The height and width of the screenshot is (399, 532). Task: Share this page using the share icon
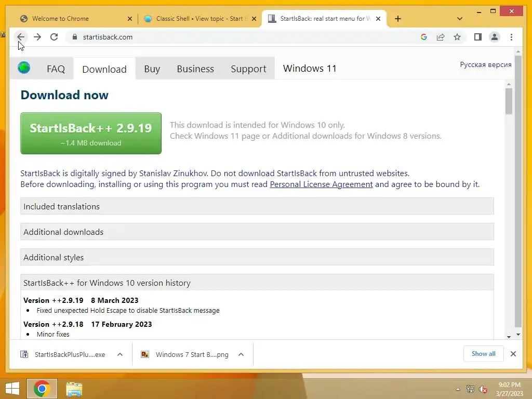[x=441, y=37]
